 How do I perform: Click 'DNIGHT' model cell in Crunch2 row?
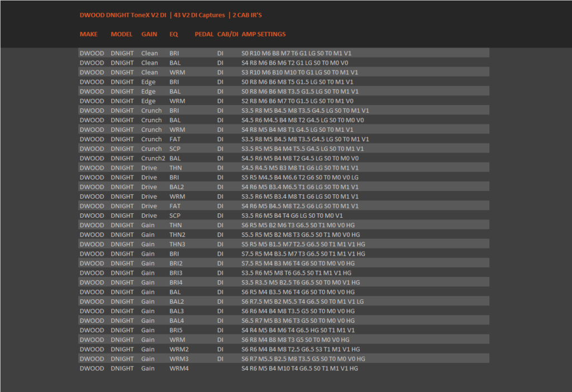(x=122, y=158)
